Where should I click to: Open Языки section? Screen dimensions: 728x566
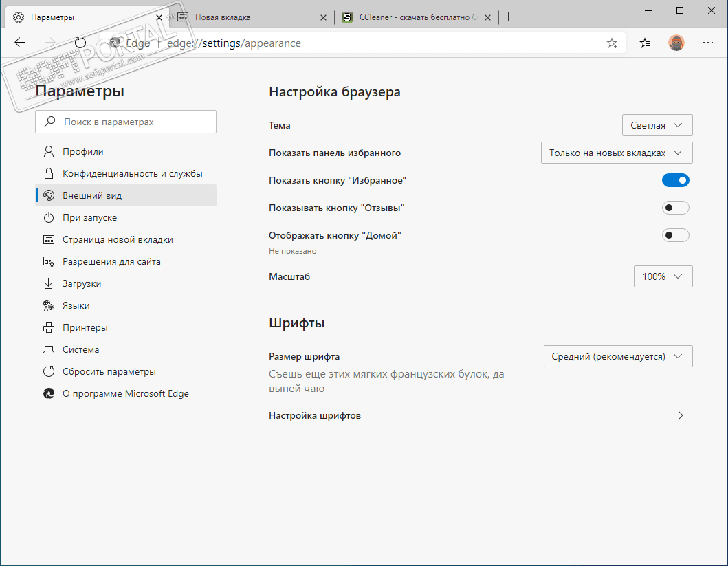[126, 305]
